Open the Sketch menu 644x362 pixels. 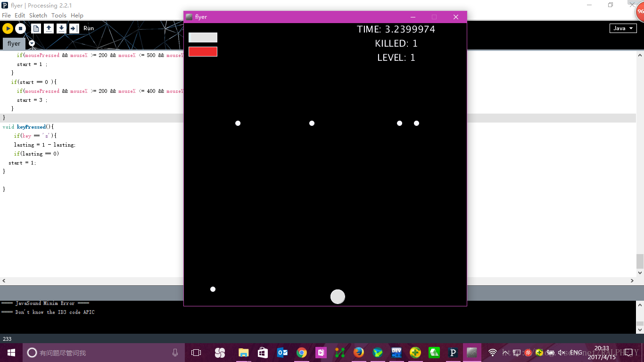coord(38,16)
